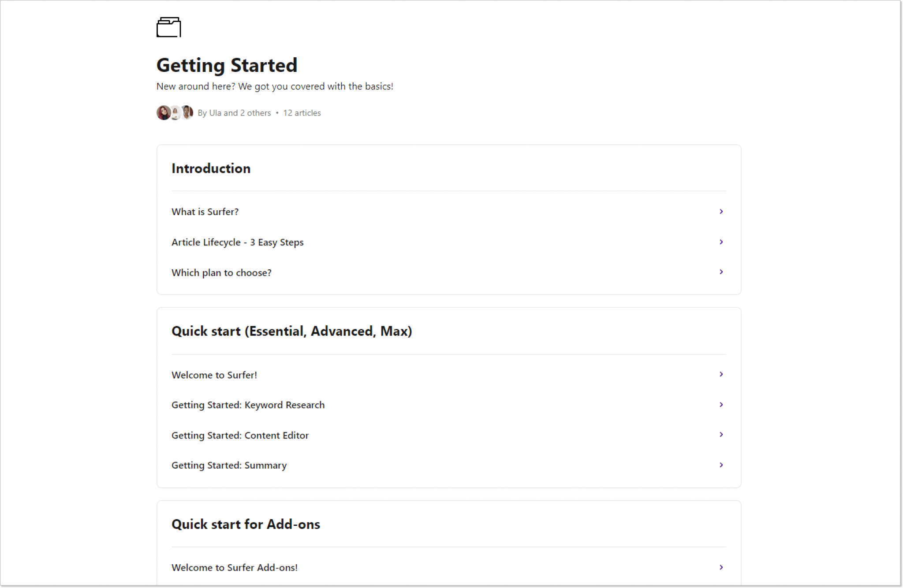
Task: Click chevron beside Content Editor row
Action: tap(721, 435)
